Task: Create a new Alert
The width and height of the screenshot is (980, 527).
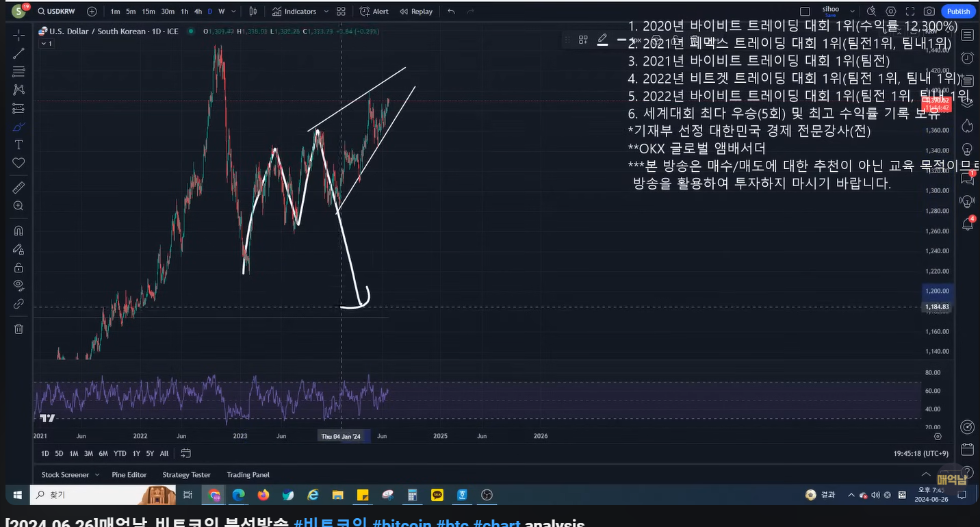Action: point(374,11)
